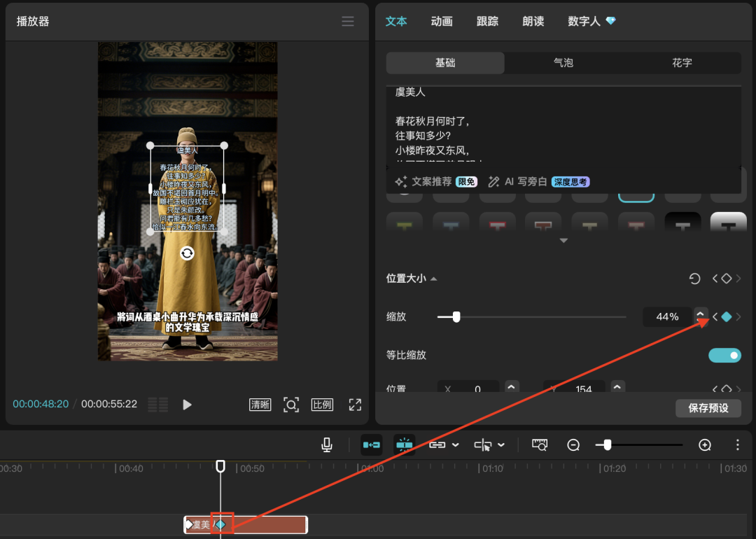Click the zoom-in magnifier on the timeline

[704, 444]
